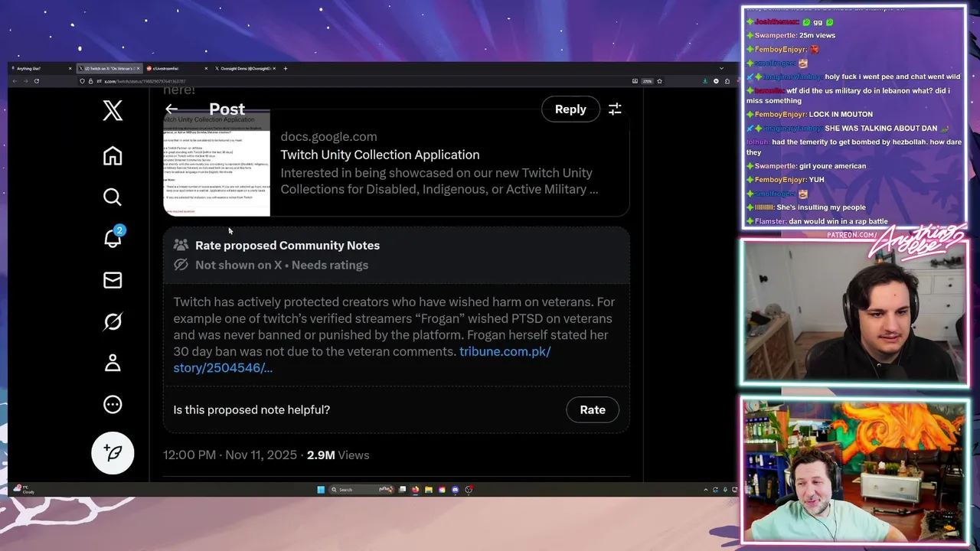Click the browser reload button

click(36, 81)
